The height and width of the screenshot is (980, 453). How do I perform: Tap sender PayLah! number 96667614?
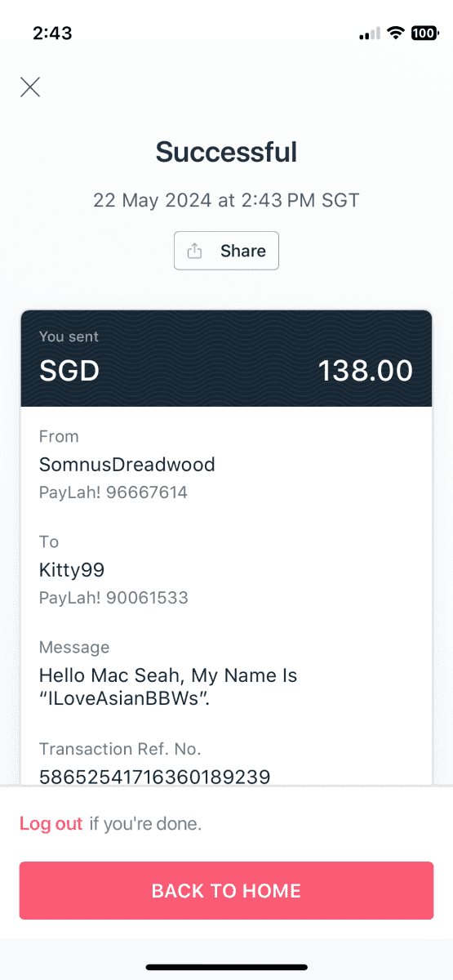[113, 492]
